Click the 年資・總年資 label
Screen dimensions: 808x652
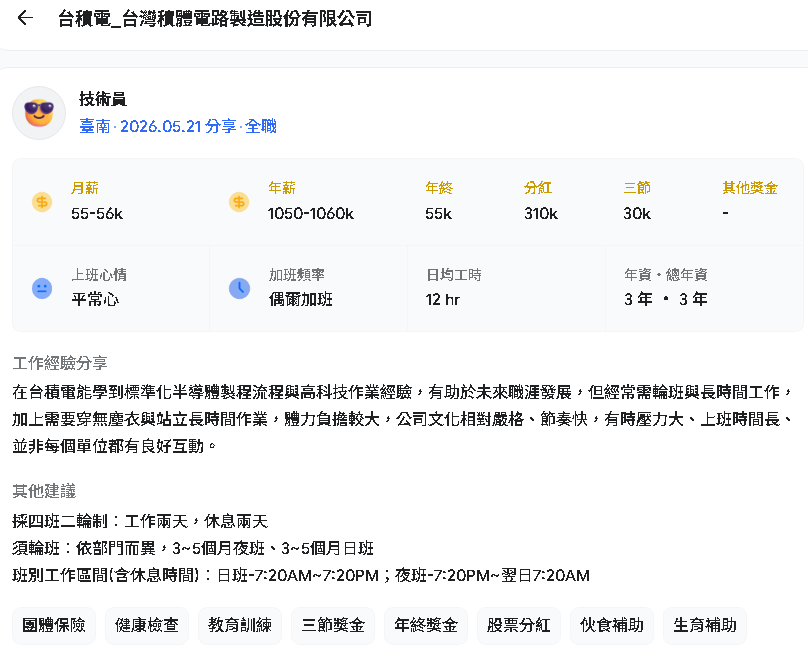[666, 275]
